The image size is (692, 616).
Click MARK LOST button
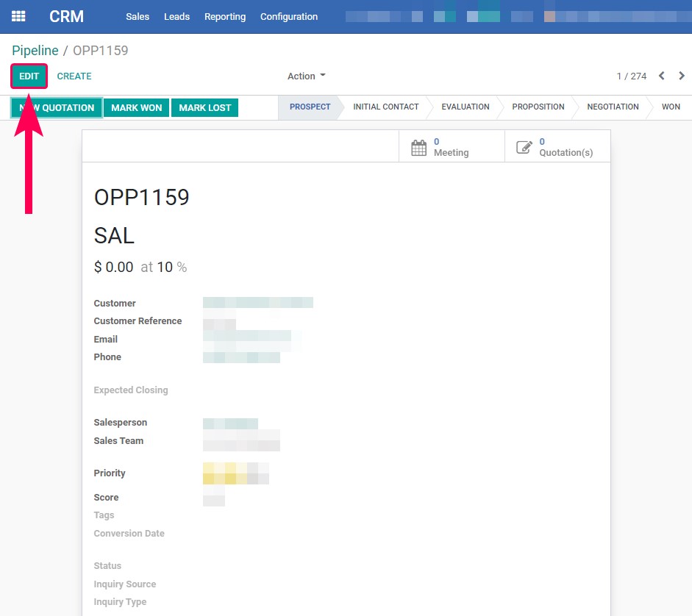click(x=204, y=107)
